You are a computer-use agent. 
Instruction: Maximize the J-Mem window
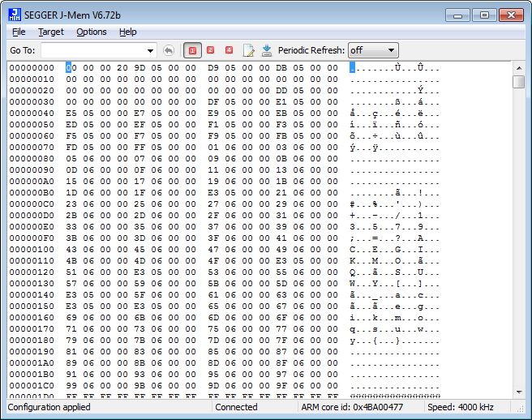[x=484, y=15]
